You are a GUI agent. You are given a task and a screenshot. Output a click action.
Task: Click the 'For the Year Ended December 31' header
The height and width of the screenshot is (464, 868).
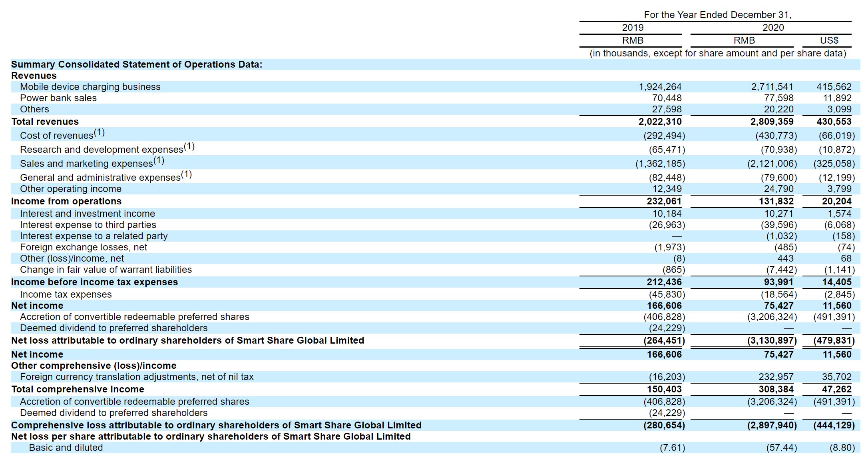pos(717,15)
